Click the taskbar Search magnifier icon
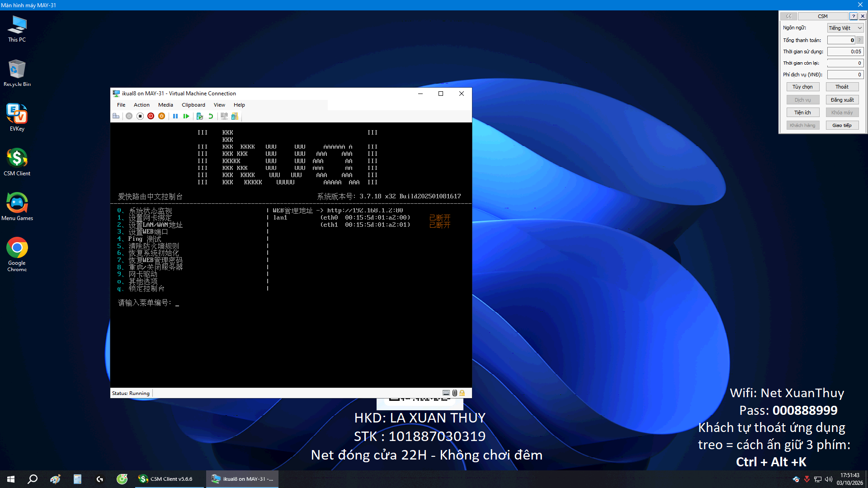 pos(33,479)
